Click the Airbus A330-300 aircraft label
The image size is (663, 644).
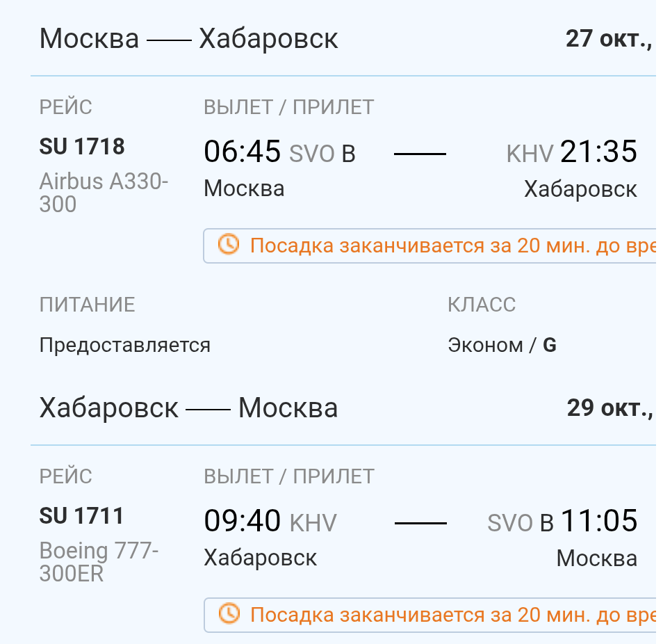104,193
